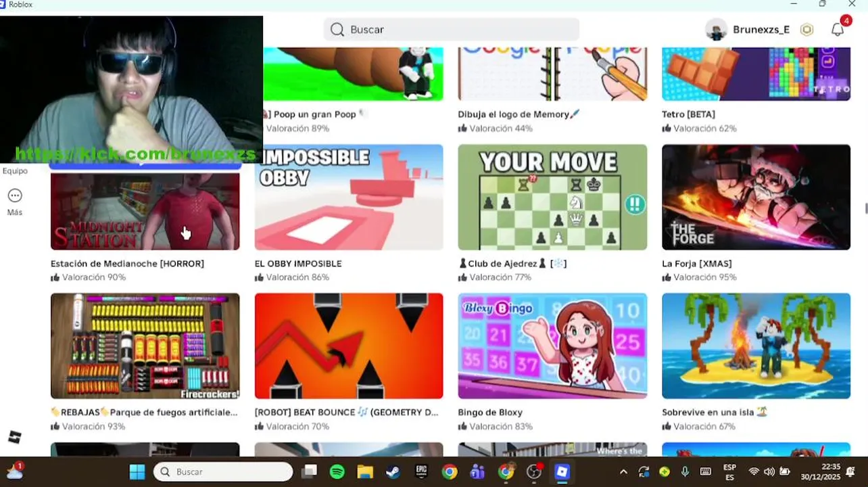This screenshot has height=487, width=868.
Task: Click the 22:35 clock and date
Action: pos(821,471)
